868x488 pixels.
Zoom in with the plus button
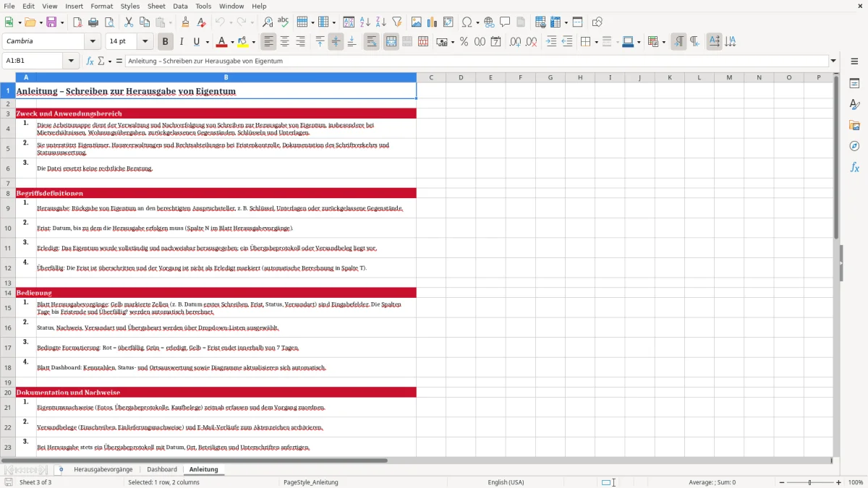839,482
